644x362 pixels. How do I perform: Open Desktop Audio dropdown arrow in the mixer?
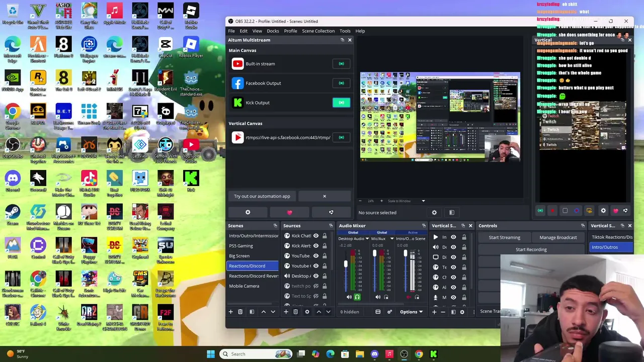(367, 239)
